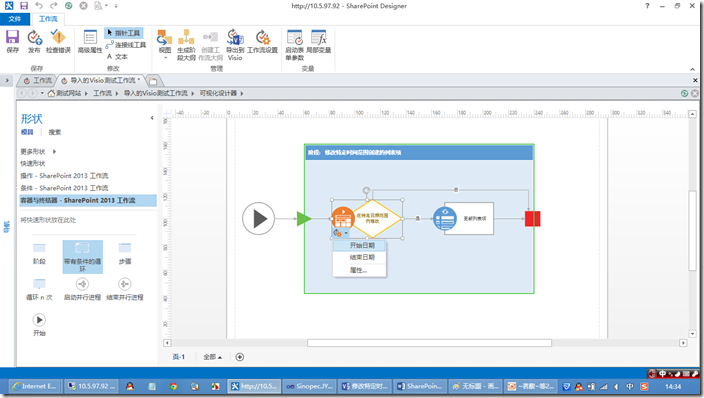Click the Redo arrow in title bar
Image resolution: width=704 pixels, height=398 pixels.
click(x=54, y=6)
